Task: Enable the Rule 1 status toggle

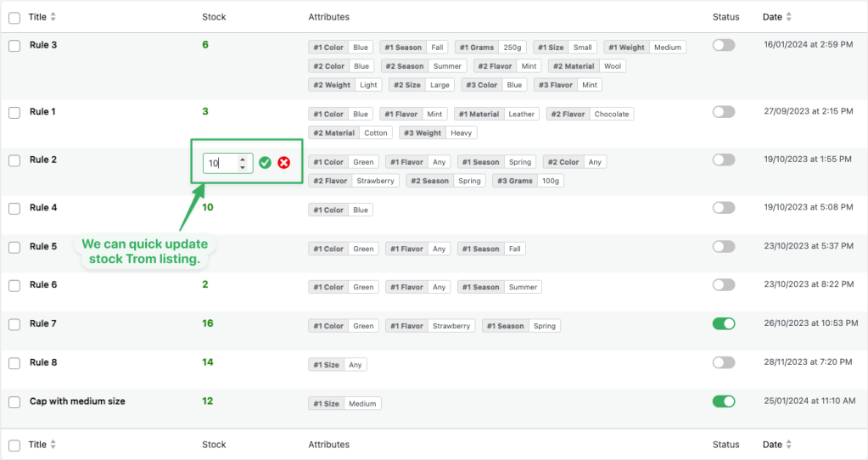Action: tap(724, 112)
